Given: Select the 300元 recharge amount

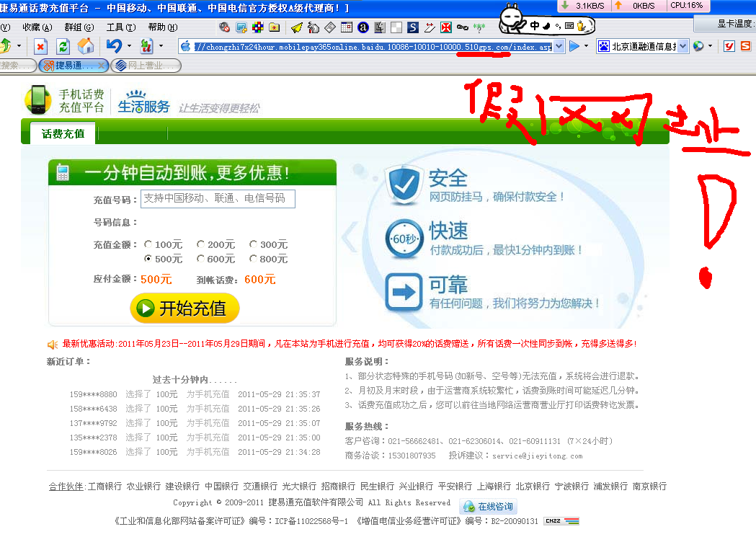Looking at the screenshot, I should point(253,244).
